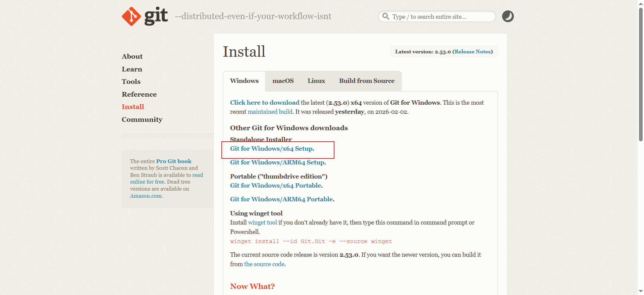Open the Amazon.com link
This screenshot has width=644, height=295.
(x=146, y=196)
